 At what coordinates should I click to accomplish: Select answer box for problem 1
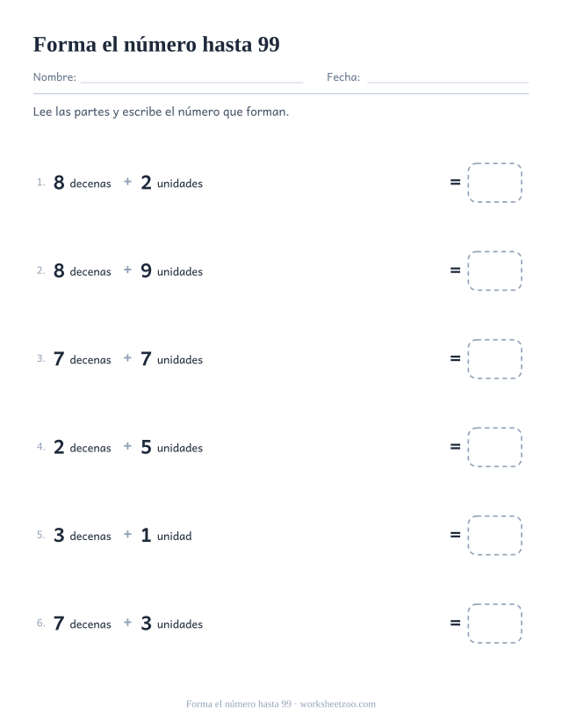(494, 183)
